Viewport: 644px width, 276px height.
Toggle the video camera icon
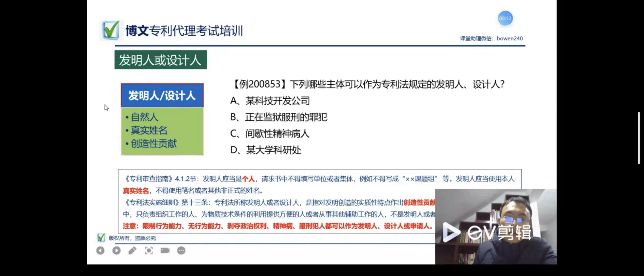point(165,251)
